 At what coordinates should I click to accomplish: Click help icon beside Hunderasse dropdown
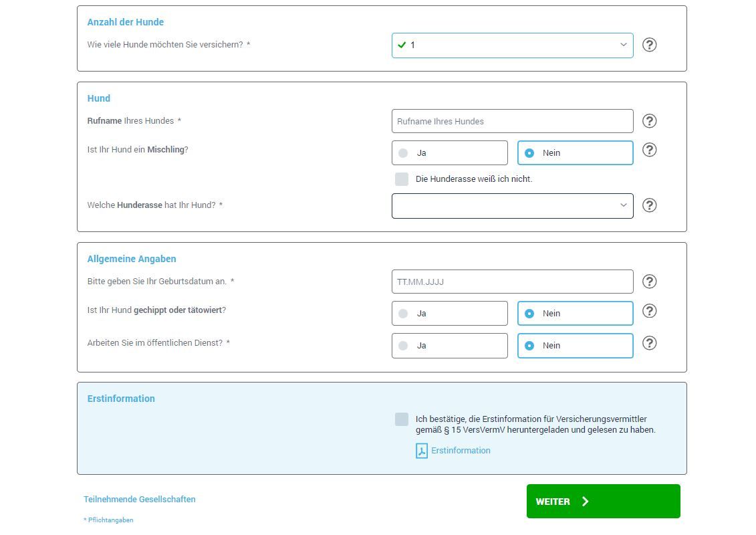click(x=649, y=205)
